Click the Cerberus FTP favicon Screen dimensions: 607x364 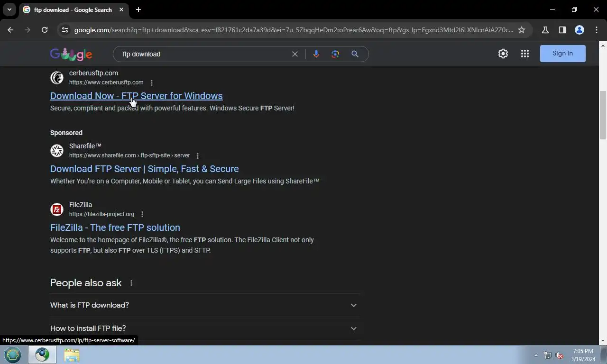point(57,78)
